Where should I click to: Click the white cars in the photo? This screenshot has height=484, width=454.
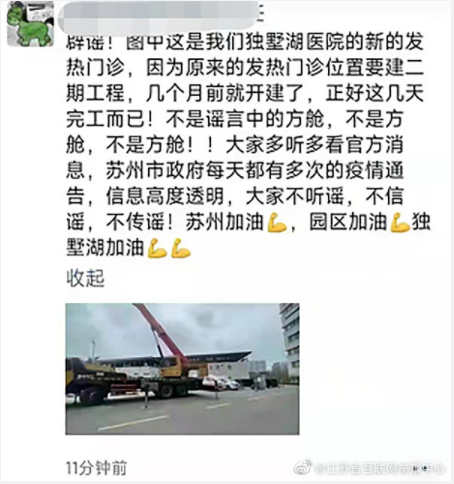tap(221, 383)
